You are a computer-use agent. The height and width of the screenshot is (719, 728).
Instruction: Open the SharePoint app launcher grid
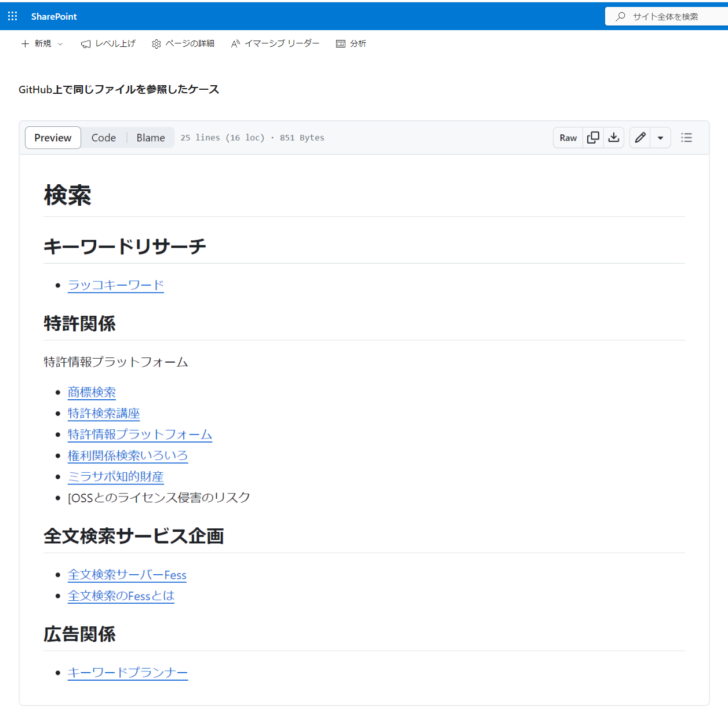(x=12, y=16)
